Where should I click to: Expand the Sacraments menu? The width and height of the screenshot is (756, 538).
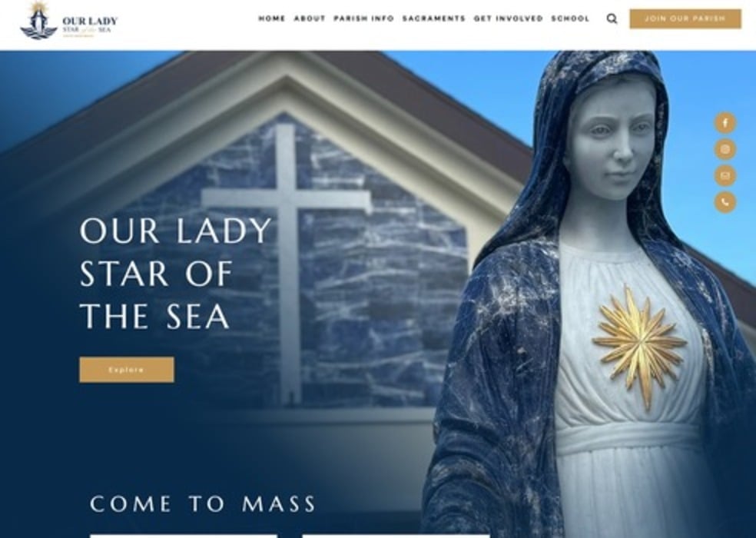tap(434, 18)
